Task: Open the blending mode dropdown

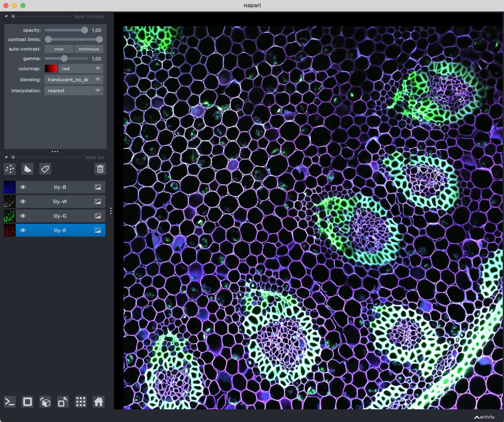Action: [x=74, y=79]
